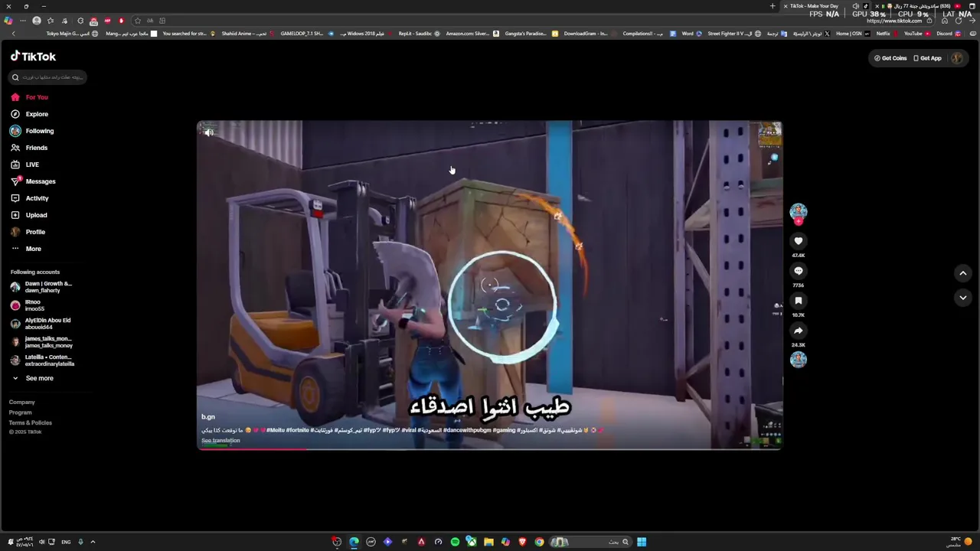This screenshot has height=551, width=980.
Task: Pause the playing TikTok video
Action: coord(490,285)
